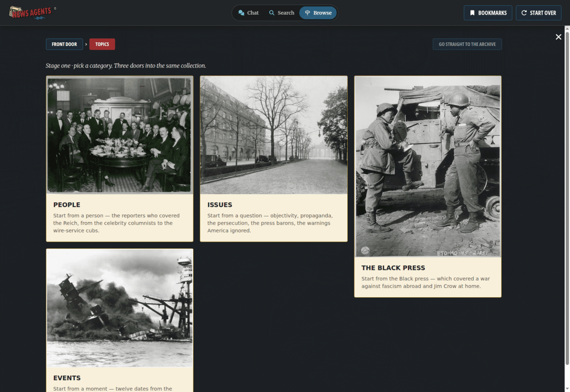Click the magnifying glass search icon
The height and width of the screenshot is (392, 570).
pos(272,13)
